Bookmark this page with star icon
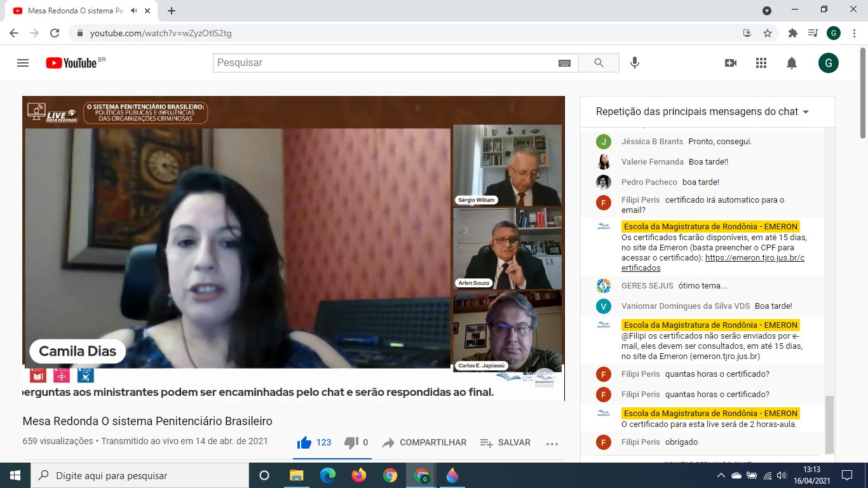 coord(768,33)
